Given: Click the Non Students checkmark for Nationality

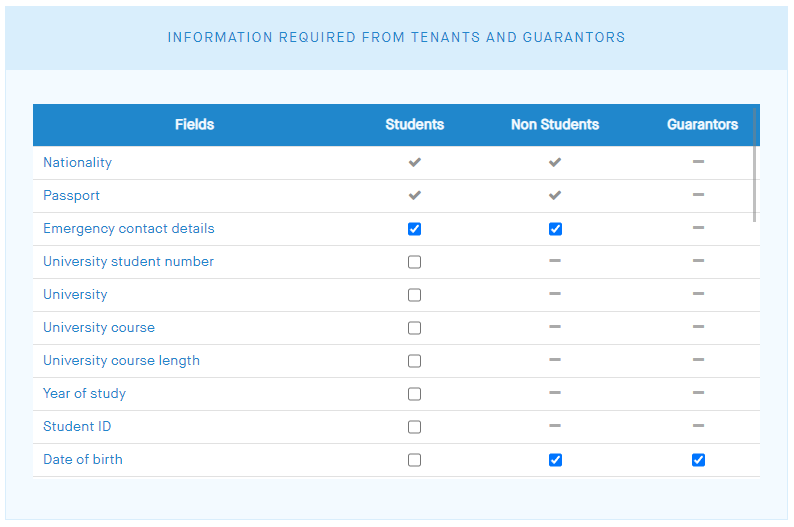Looking at the screenshot, I should click(555, 162).
